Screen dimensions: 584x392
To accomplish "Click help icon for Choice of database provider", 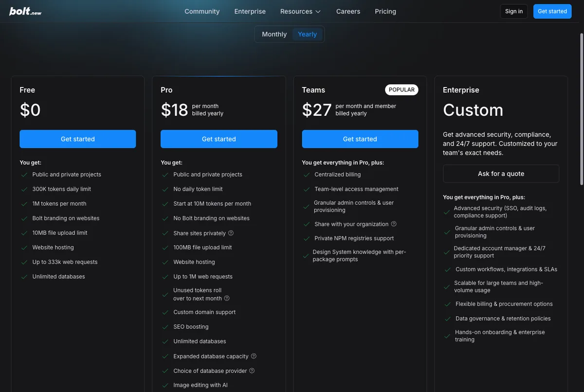I will pos(252,371).
